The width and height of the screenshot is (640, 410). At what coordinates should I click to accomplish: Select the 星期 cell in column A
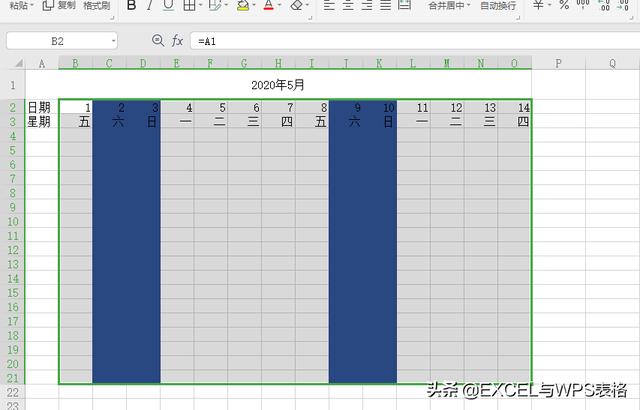tap(42, 122)
